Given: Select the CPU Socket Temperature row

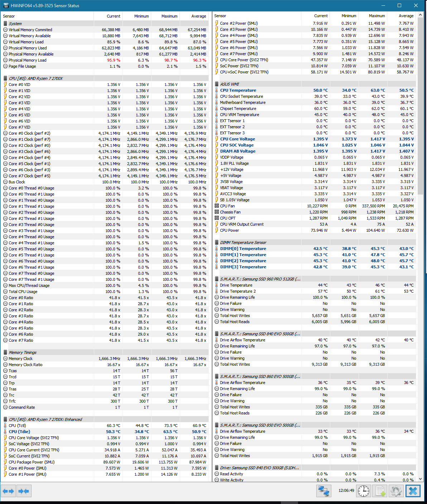Looking at the screenshot, I should tap(315, 96).
